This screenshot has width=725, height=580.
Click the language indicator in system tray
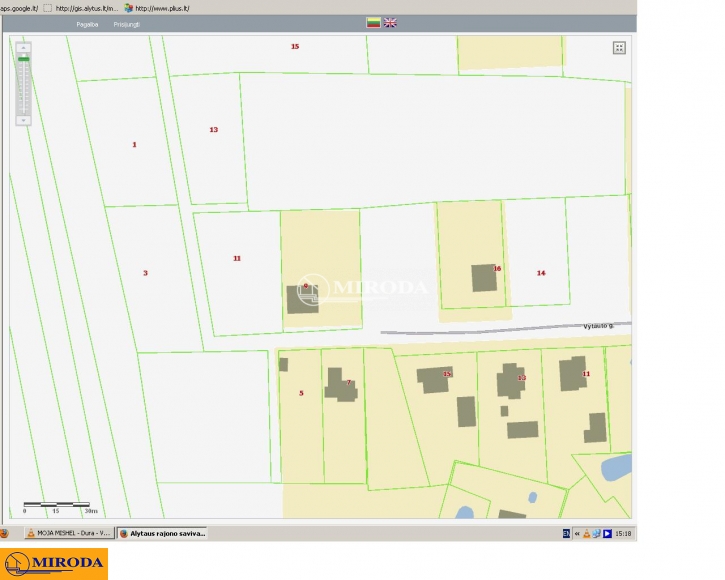(566, 533)
